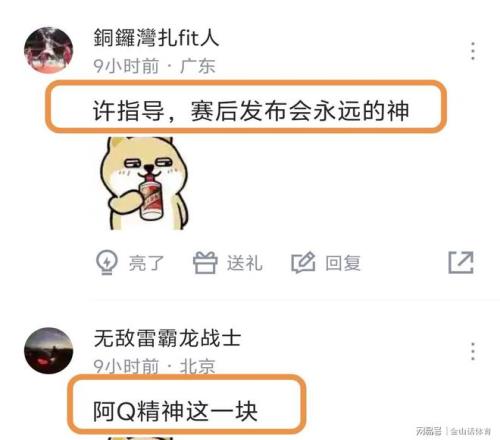The height and width of the screenshot is (440, 500).
Task: Tap the gift 送礼 icon
Action: pyautogui.click(x=205, y=262)
